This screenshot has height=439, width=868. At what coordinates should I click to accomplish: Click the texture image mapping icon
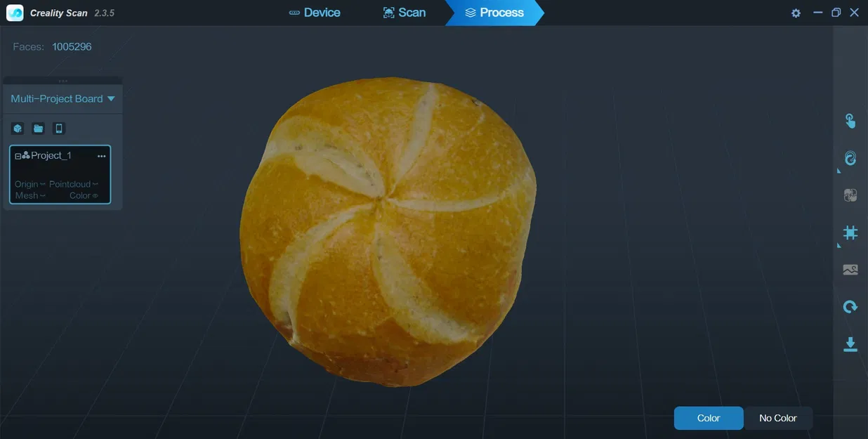click(850, 270)
